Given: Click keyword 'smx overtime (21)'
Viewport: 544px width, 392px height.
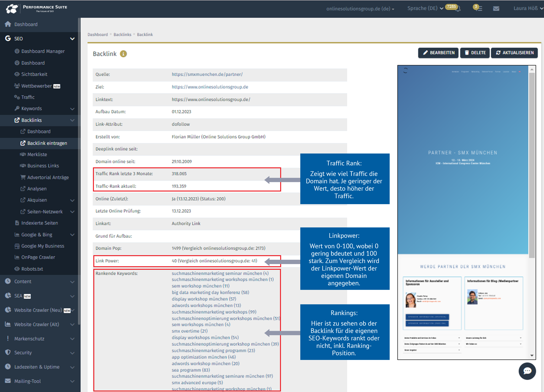Looking at the screenshot, I should point(190,331).
